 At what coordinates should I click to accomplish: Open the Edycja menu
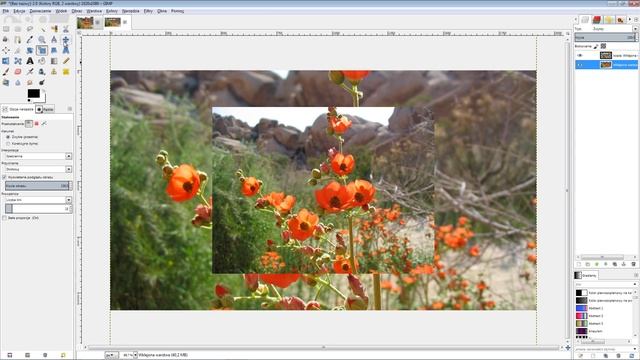pos(19,11)
